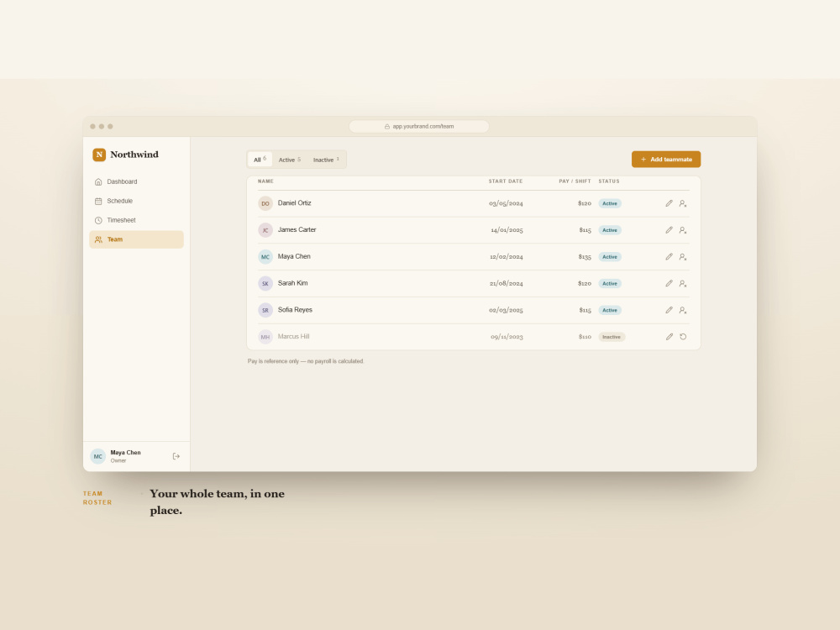Deactivate Daniel Ortiz via remove-user icon
840x630 pixels.
[x=683, y=203]
